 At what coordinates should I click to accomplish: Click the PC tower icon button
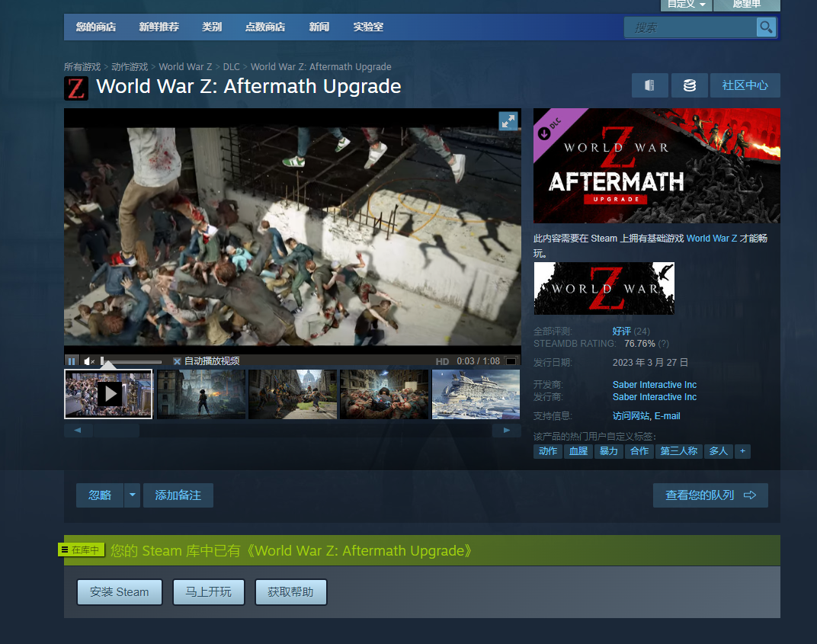coord(650,85)
